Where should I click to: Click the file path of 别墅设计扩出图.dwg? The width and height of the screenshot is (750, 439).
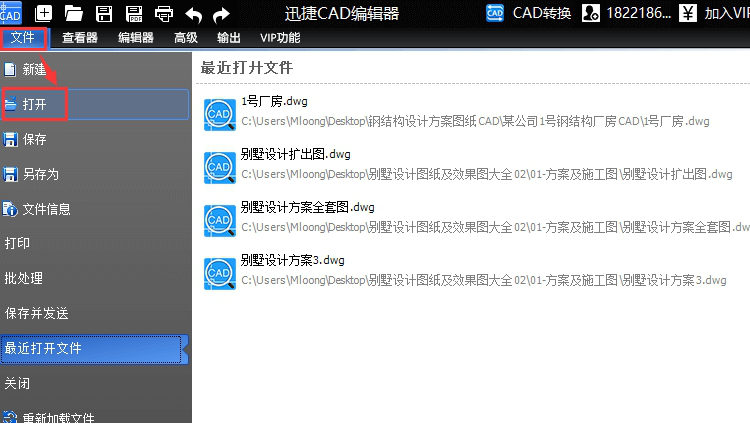click(x=487, y=175)
